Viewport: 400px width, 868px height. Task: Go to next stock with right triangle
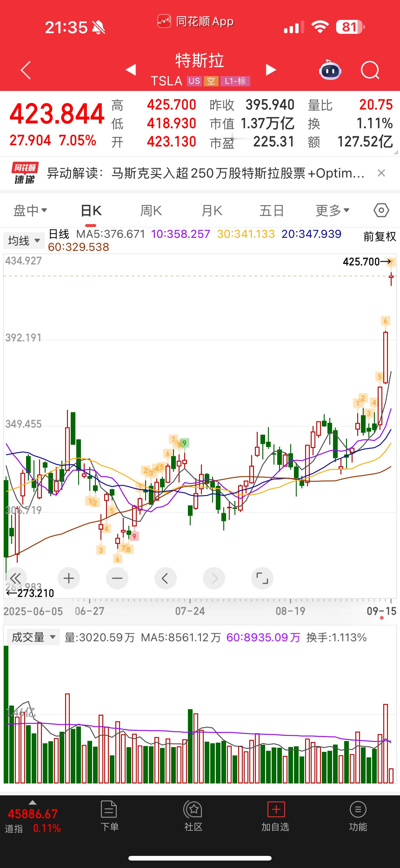tap(270, 70)
